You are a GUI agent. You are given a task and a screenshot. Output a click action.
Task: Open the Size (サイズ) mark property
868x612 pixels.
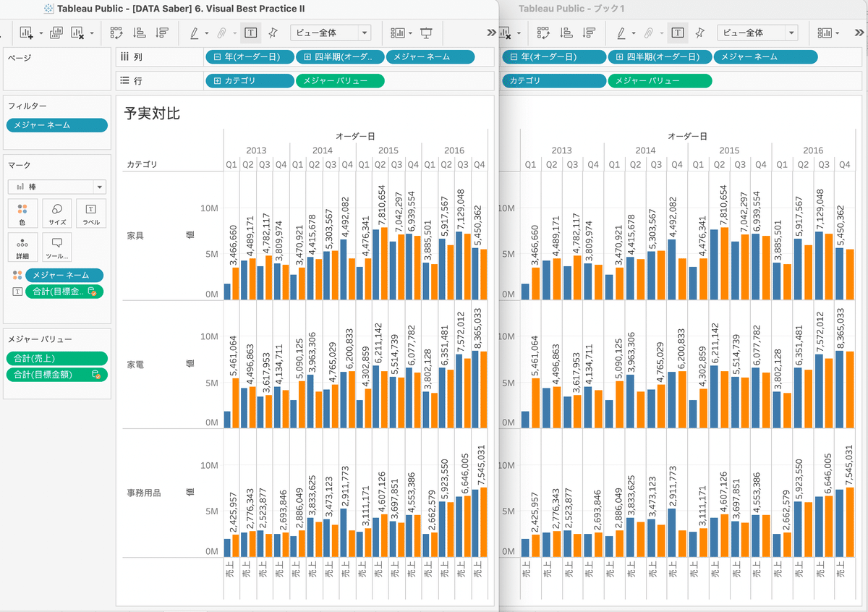(x=56, y=213)
